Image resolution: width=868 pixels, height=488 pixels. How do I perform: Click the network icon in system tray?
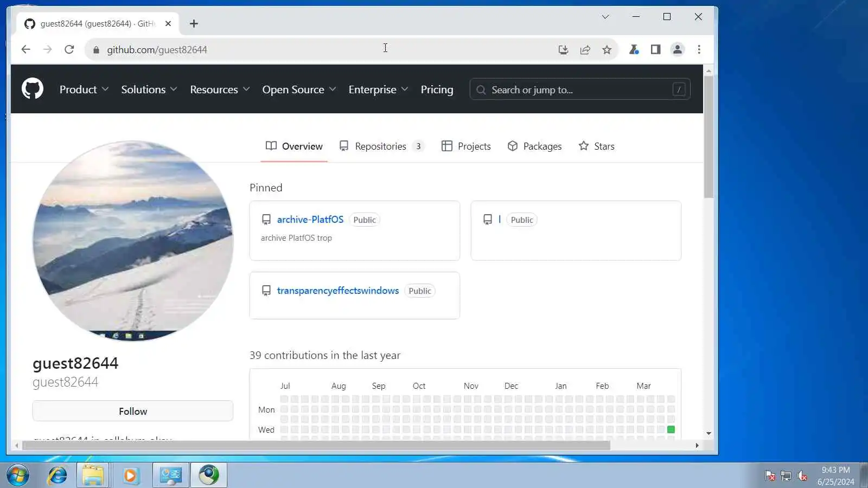click(x=786, y=476)
